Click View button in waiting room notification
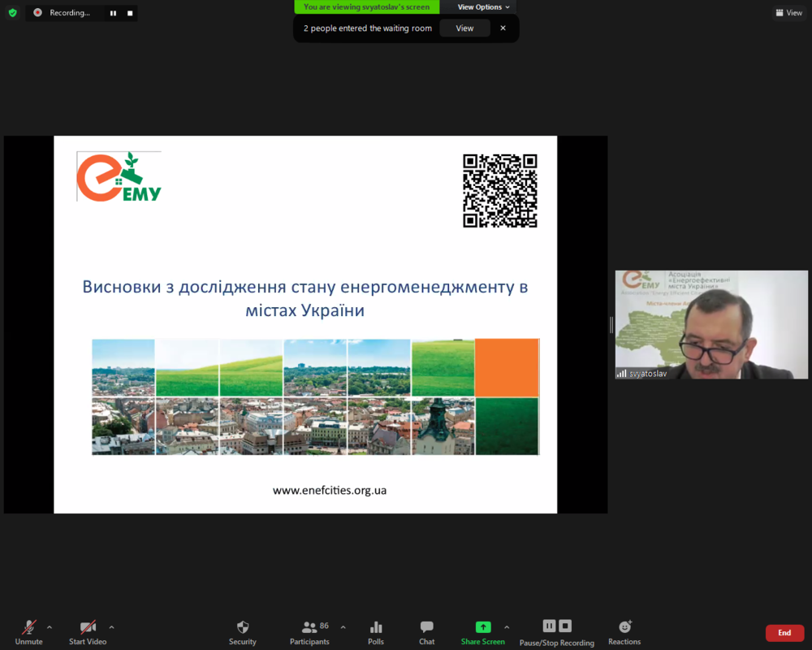Viewport: 812px width, 650px height. (464, 28)
